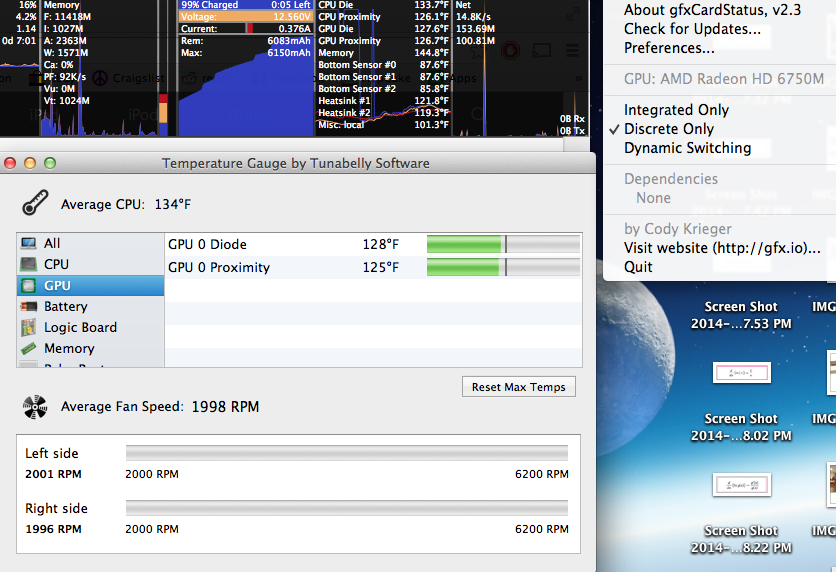Click Reset Max Temps button
This screenshot has height=572, width=836.
[519, 387]
